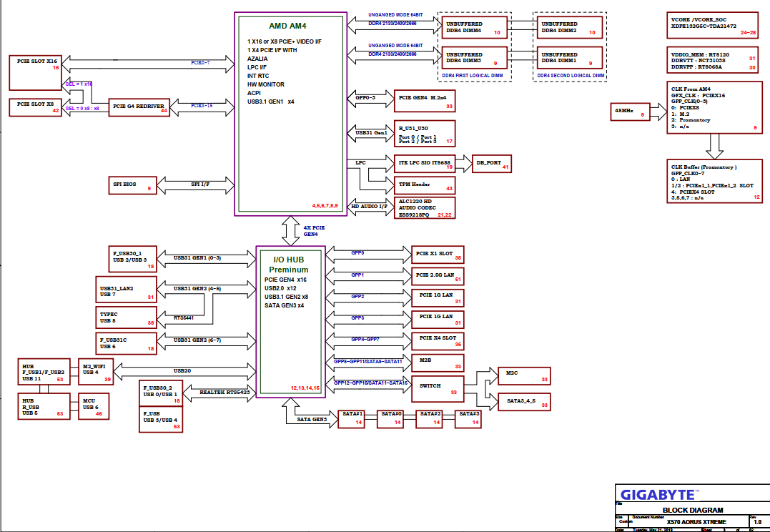Select the UNBUFFERED DDR4 DIMM2 block
The image size is (770, 532).
tap(570, 27)
